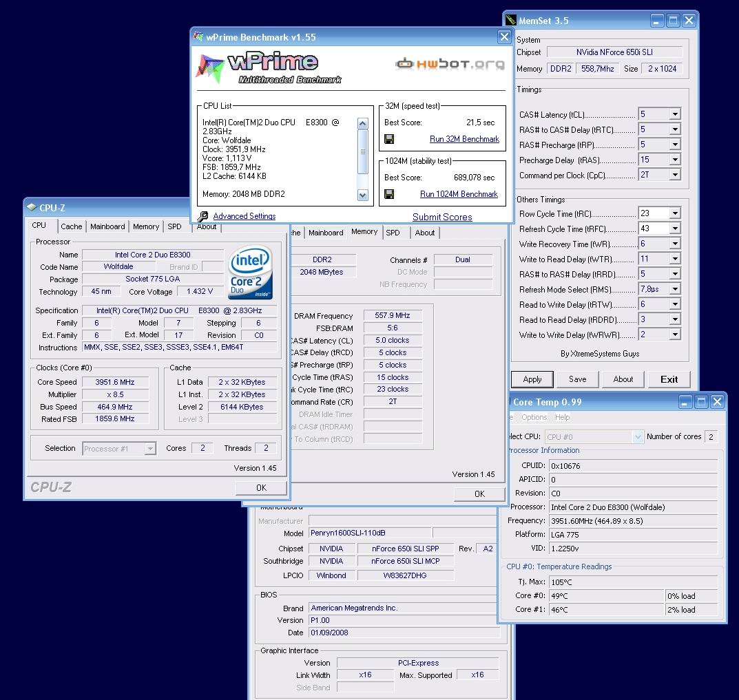Click the CPU List scrollbar thumb
This screenshot has height=700, width=739.
coord(362,151)
